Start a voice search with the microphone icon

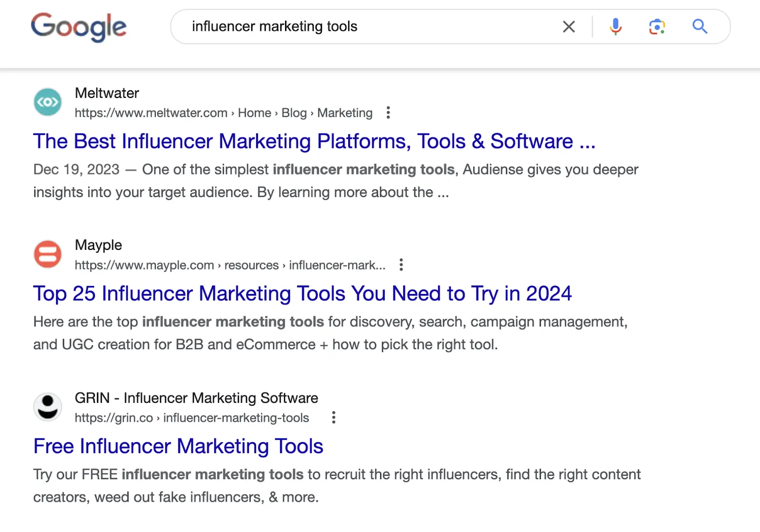(615, 27)
